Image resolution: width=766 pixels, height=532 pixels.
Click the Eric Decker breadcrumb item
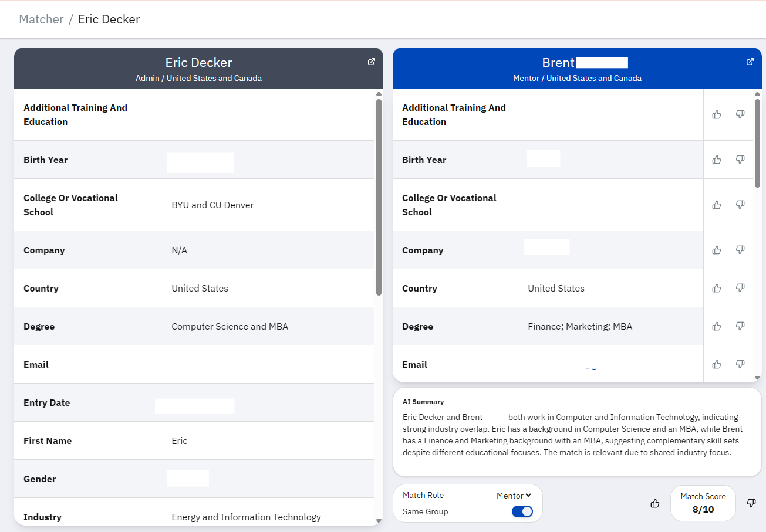[109, 19]
